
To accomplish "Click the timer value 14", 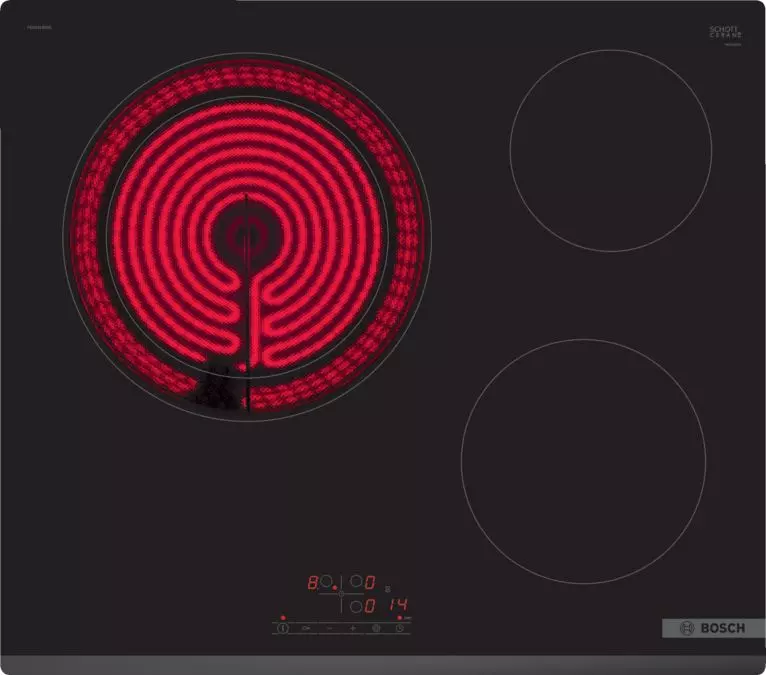I will point(398,605).
